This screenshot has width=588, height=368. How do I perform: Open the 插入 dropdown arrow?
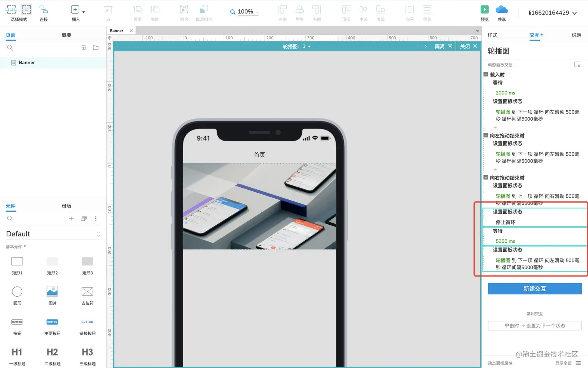pyautogui.click(x=84, y=12)
